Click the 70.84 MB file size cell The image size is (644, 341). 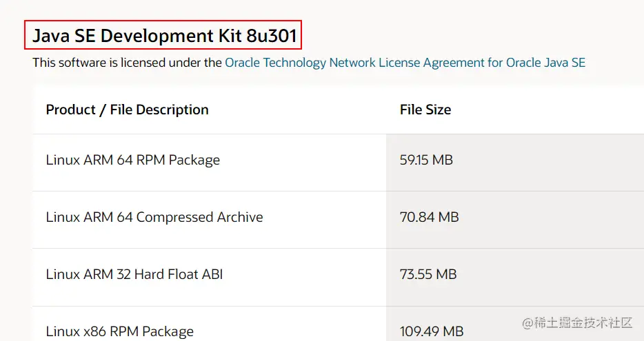(429, 217)
